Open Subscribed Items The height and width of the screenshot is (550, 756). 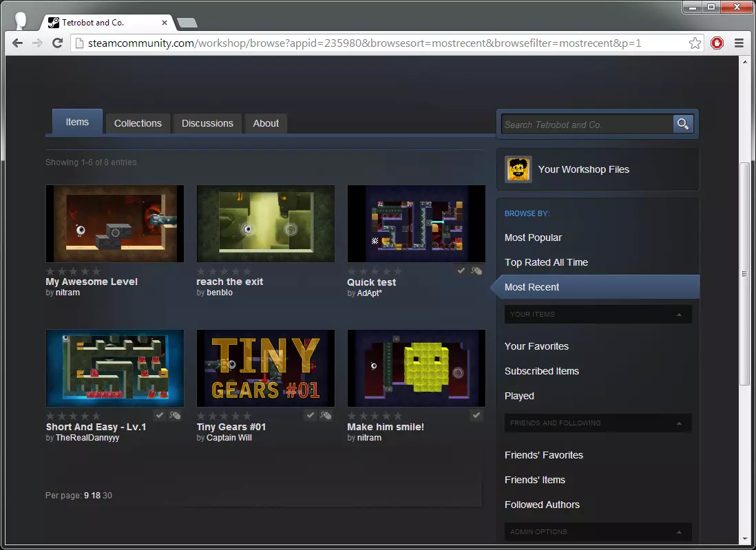click(541, 371)
